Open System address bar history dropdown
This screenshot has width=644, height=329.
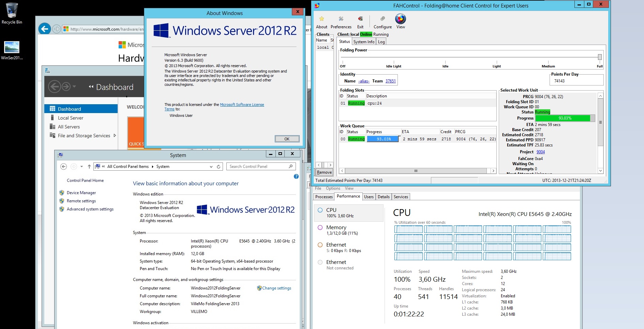[211, 167]
